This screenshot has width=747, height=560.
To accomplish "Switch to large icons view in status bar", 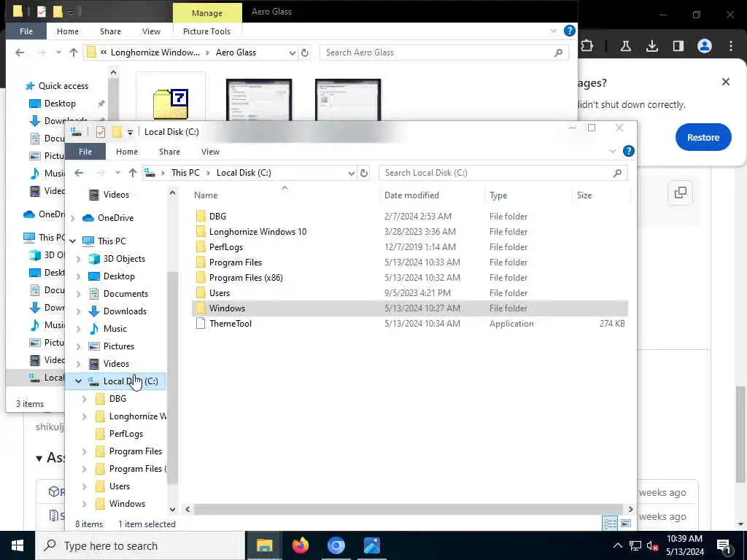I will tap(626, 524).
